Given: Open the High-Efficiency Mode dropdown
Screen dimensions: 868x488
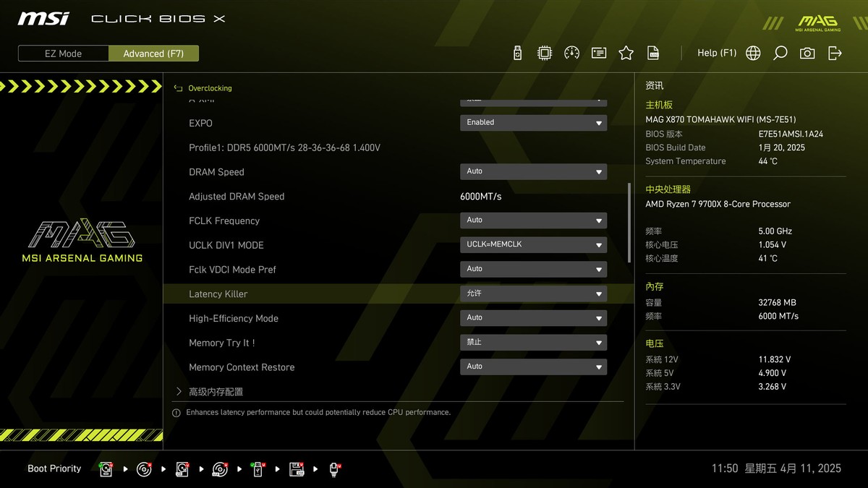Looking at the screenshot, I should coord(533,318).
